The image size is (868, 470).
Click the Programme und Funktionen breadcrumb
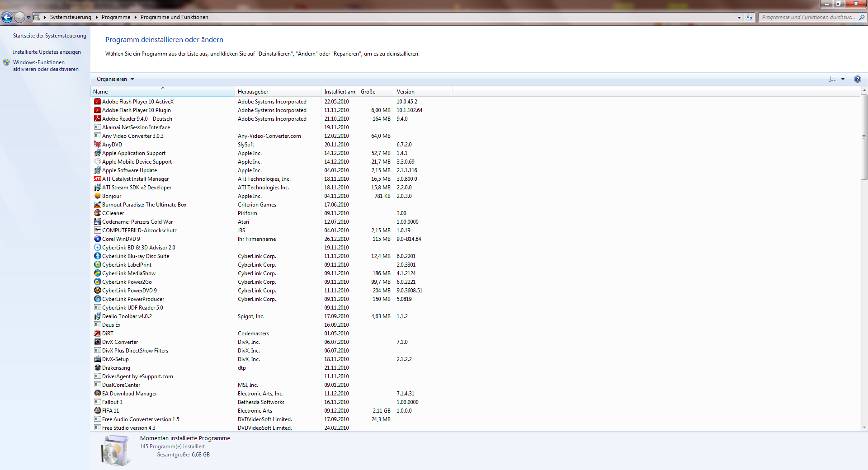tap(175, 17)
